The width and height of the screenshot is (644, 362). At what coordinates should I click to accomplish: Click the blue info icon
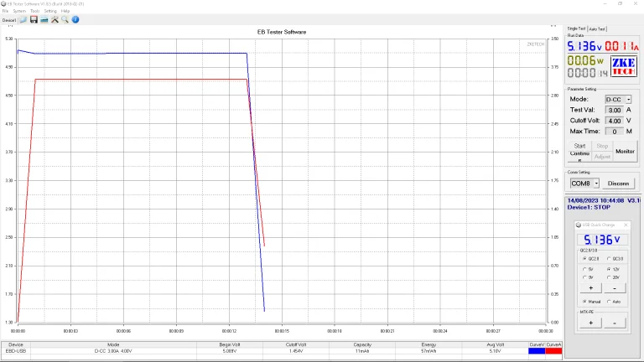[75, 19]
